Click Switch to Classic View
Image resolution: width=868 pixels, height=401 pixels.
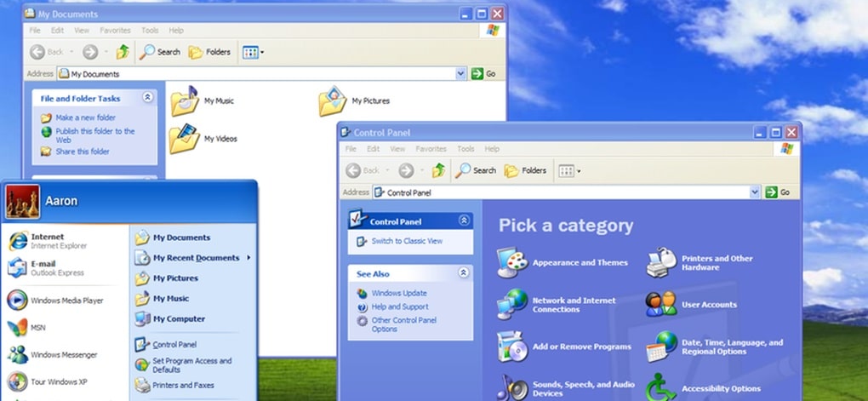400,241
